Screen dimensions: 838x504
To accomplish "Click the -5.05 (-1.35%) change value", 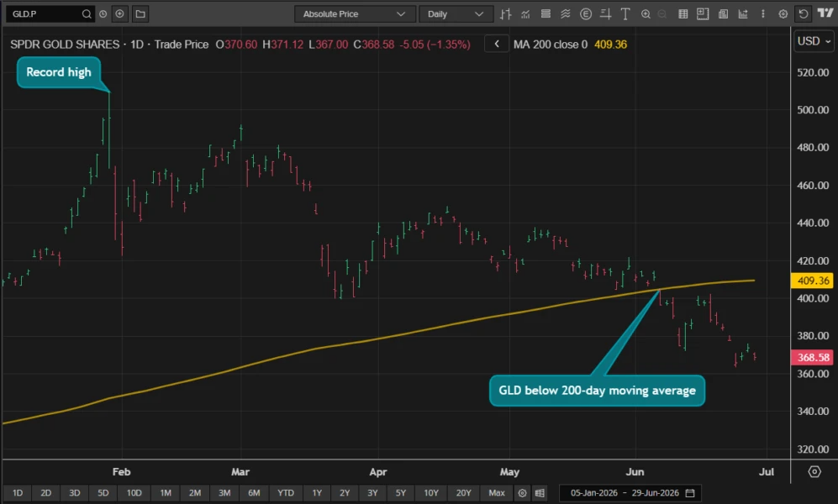I will pos(435,45).
